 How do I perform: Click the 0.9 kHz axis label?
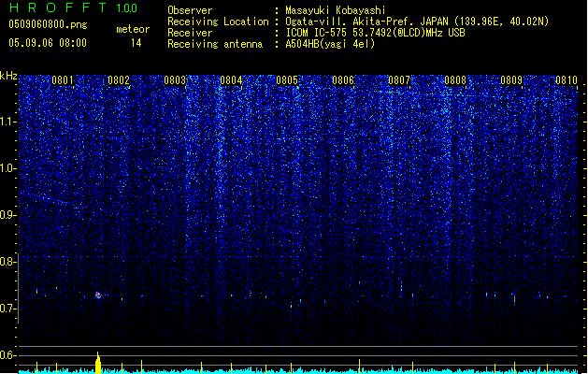[8, 215]
